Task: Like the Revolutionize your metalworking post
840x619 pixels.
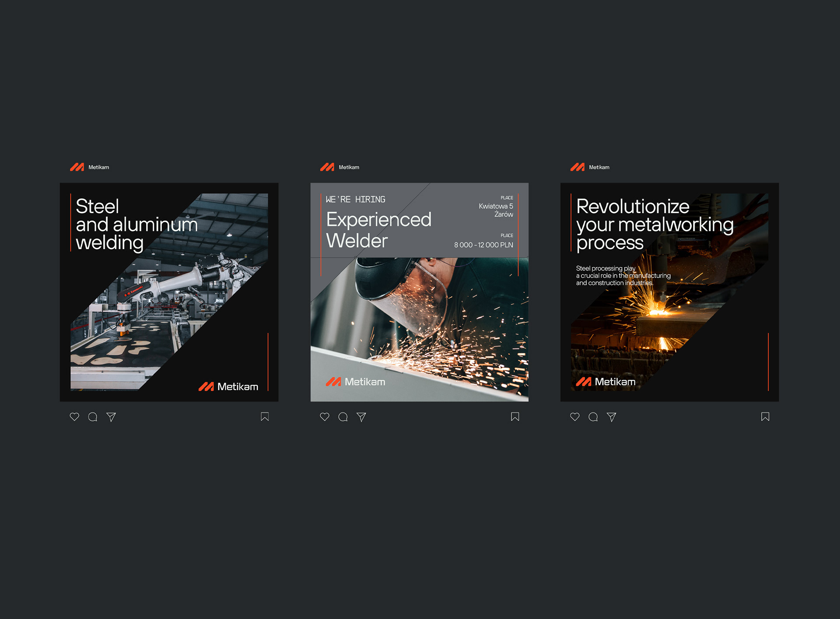Action: (575, 417)
